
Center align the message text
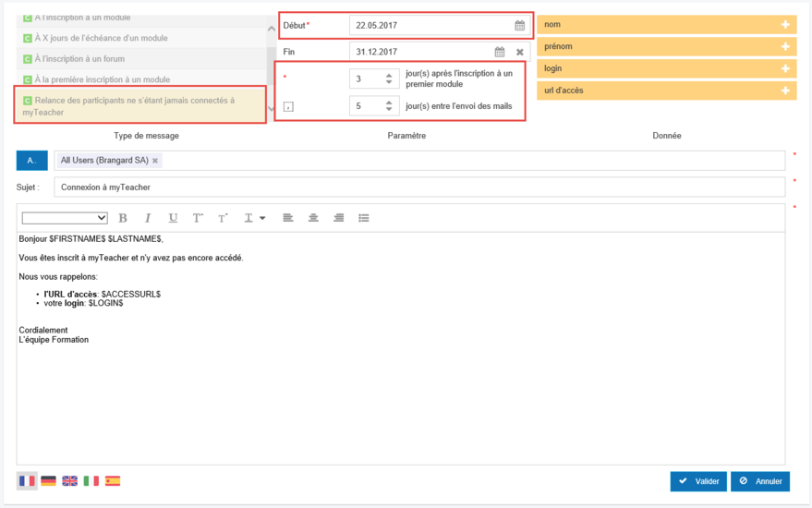(314, 218)
